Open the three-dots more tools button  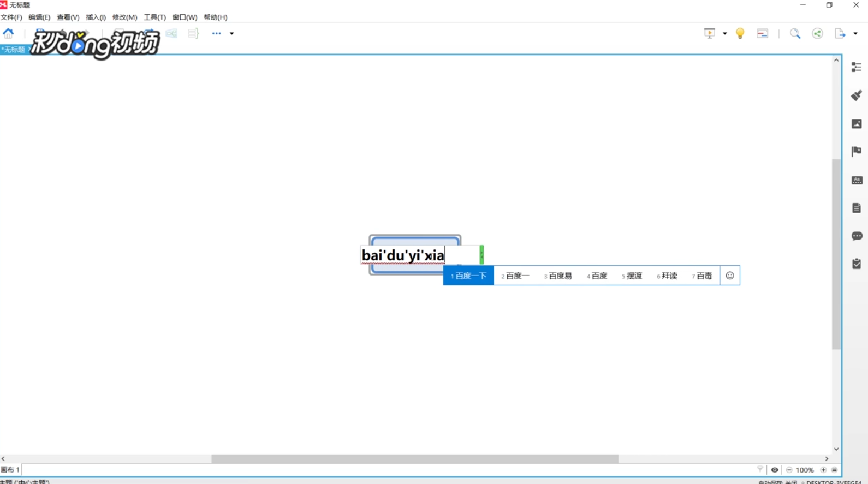217,33
